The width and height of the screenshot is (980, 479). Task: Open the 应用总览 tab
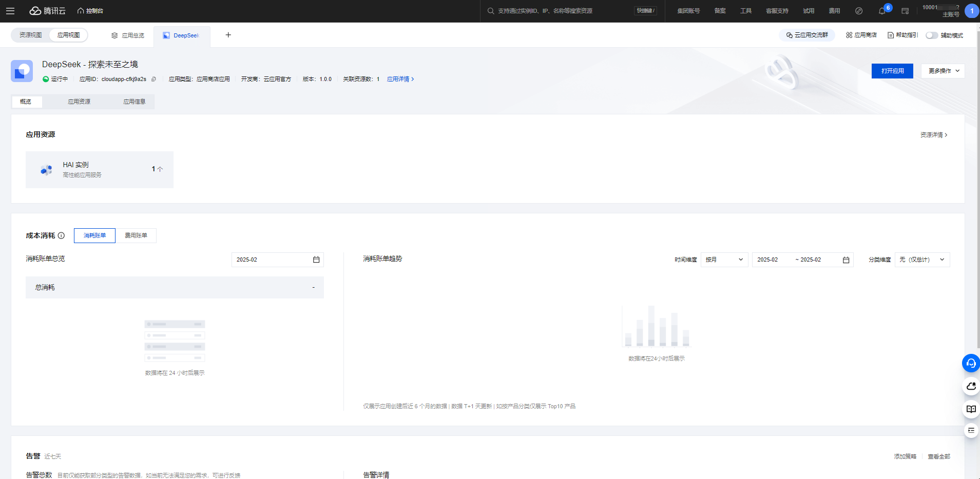click(128, 35)
